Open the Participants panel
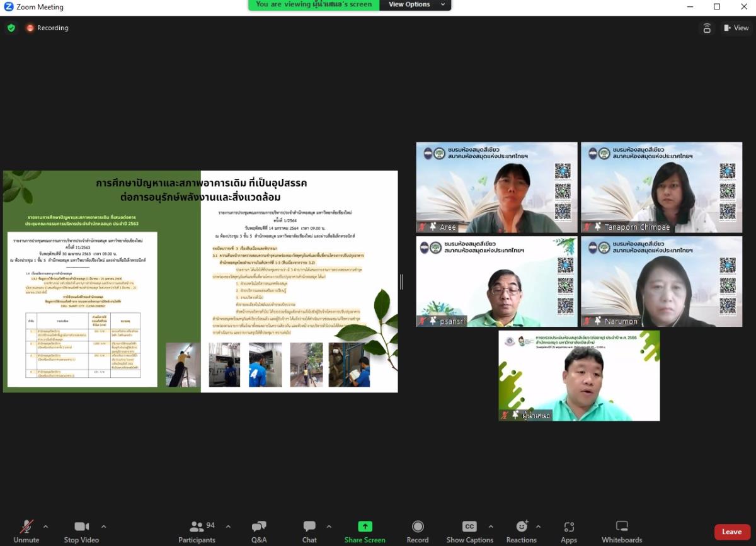Image resolution: width=756 pixels, height=546 pixels. coord(197,531)
